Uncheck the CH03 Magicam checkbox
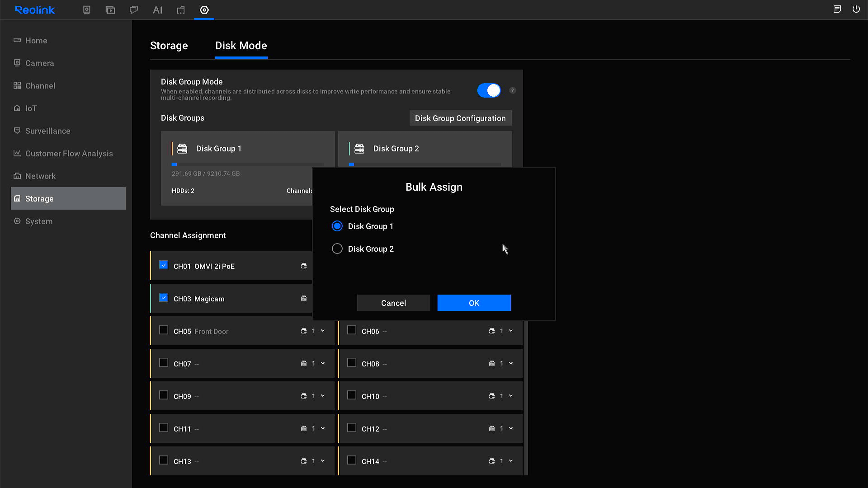 point(164,298)
